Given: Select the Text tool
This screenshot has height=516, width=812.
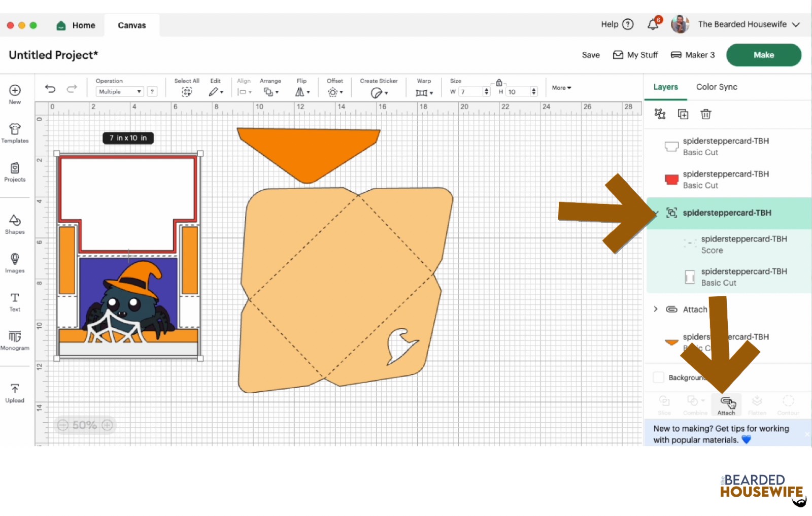Looking at the screenshot, I should click(x=15, y=301).
